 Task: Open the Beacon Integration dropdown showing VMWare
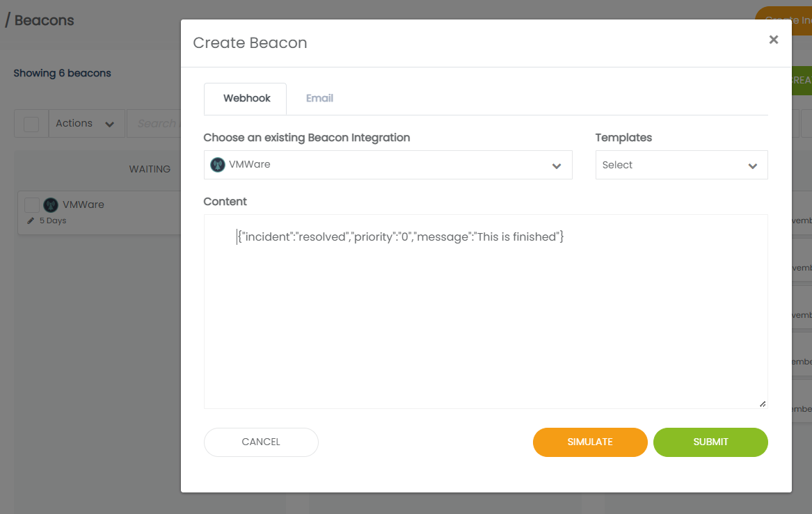point(388,165)
